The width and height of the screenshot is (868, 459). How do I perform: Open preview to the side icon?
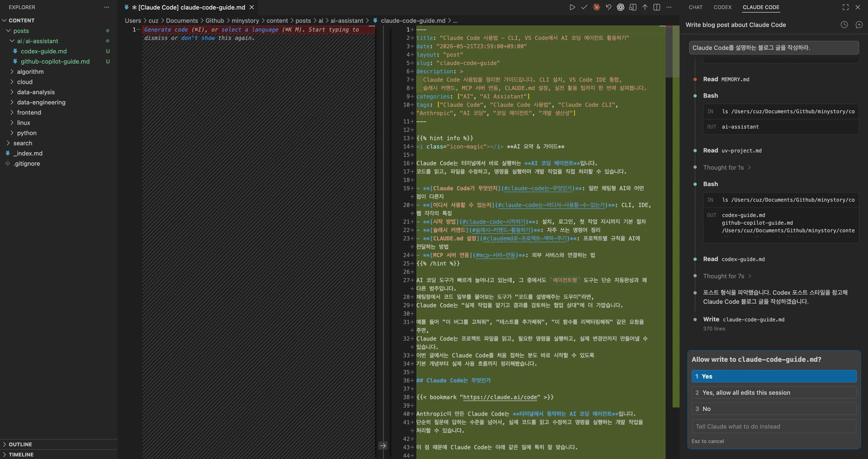click(633, 7)
